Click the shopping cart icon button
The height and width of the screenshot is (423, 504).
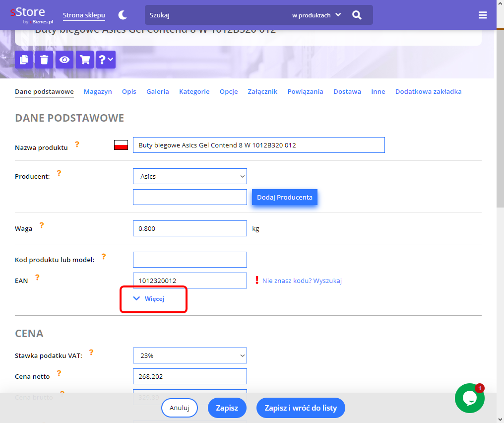[85, 60]
